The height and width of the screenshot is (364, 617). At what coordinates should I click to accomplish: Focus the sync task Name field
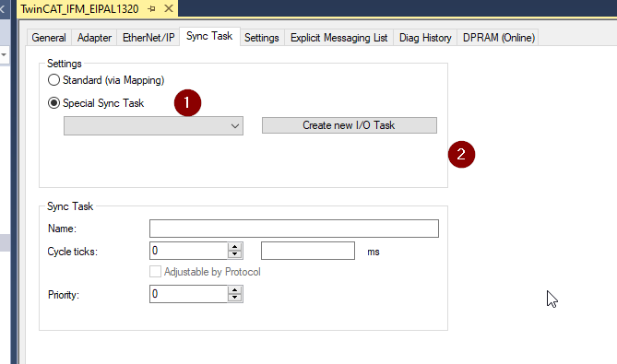tap(294, 229)
